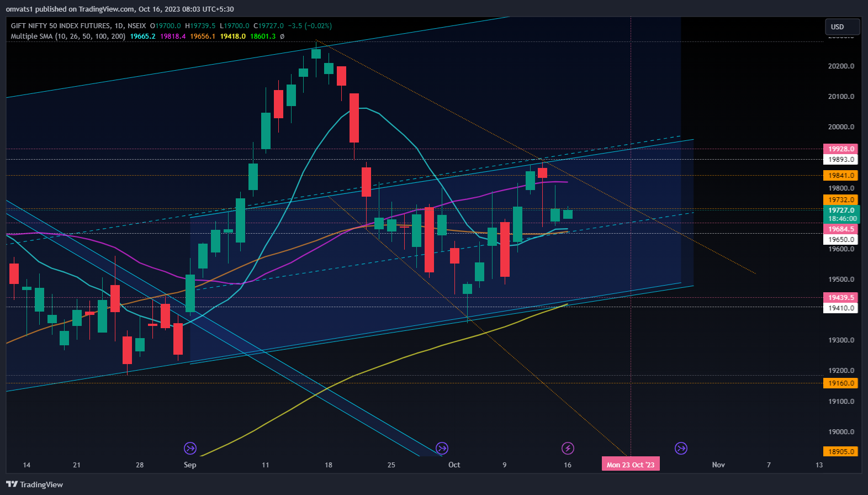The height and width of the screenshot is (495, 868).
Task: Open the USD currency selector
Action: [x=843, y=27]
